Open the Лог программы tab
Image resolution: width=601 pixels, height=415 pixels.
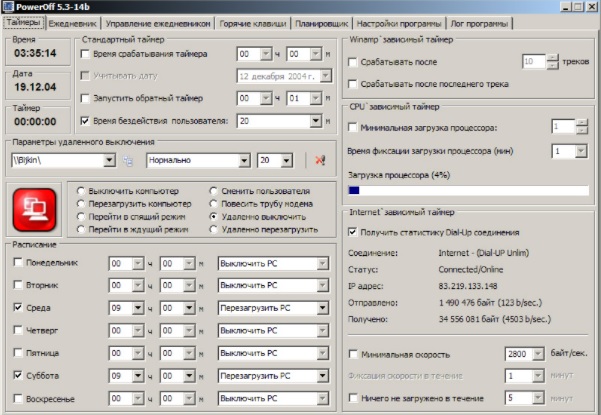pos(479,23)
